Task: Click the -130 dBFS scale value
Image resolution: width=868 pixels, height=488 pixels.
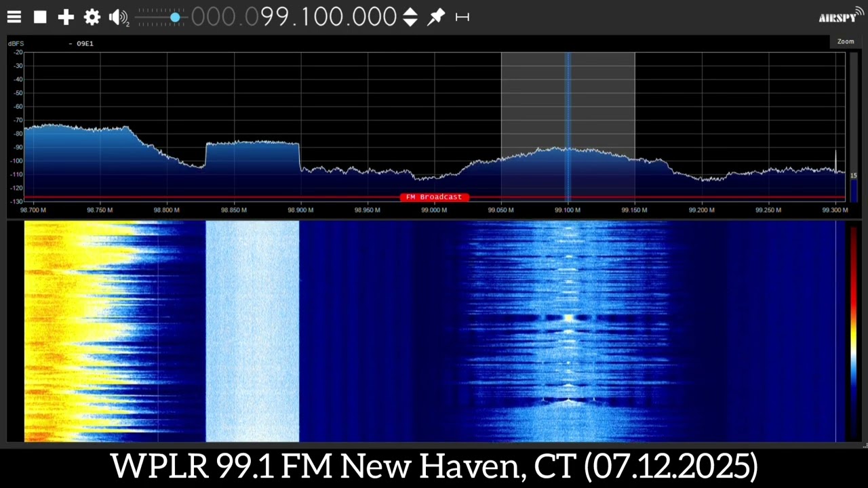Action: (16, 201)
